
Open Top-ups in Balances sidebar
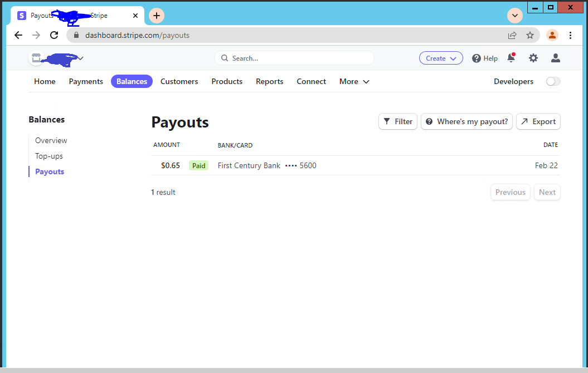pyautogui.click(x=49, y=156)
